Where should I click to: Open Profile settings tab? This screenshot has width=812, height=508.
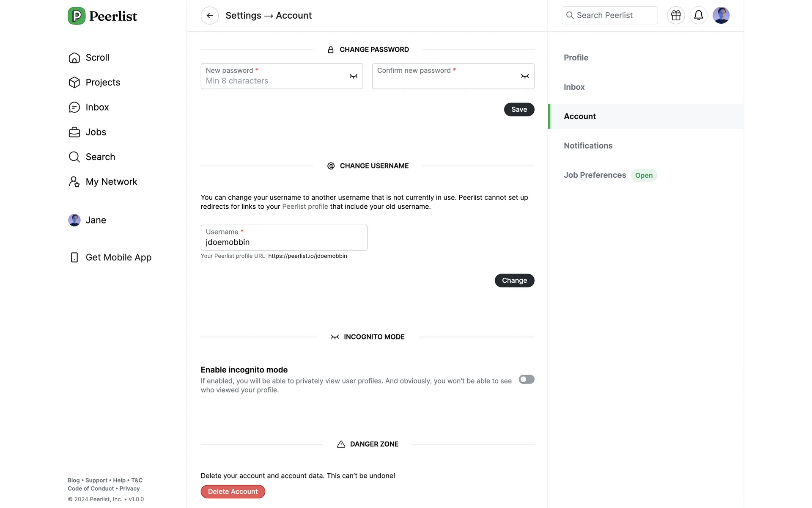[576, 58]
